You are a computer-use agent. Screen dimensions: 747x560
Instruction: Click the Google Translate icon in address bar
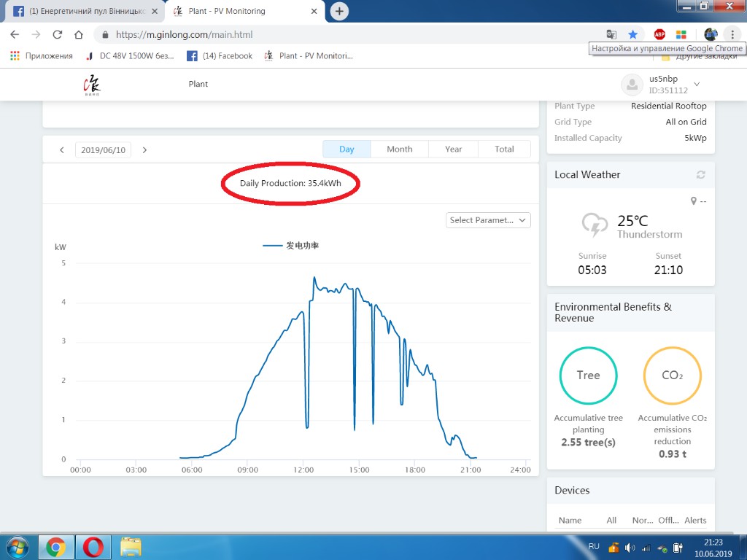(612, 34)
